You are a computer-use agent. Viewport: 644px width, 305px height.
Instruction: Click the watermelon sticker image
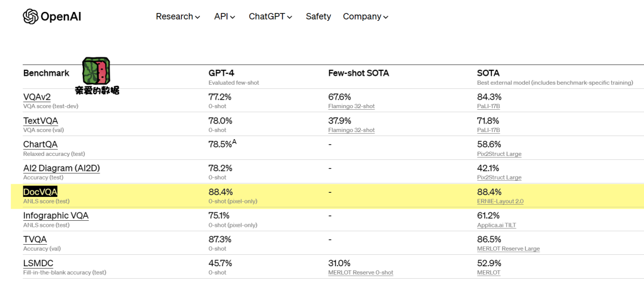tap(95, 71)
